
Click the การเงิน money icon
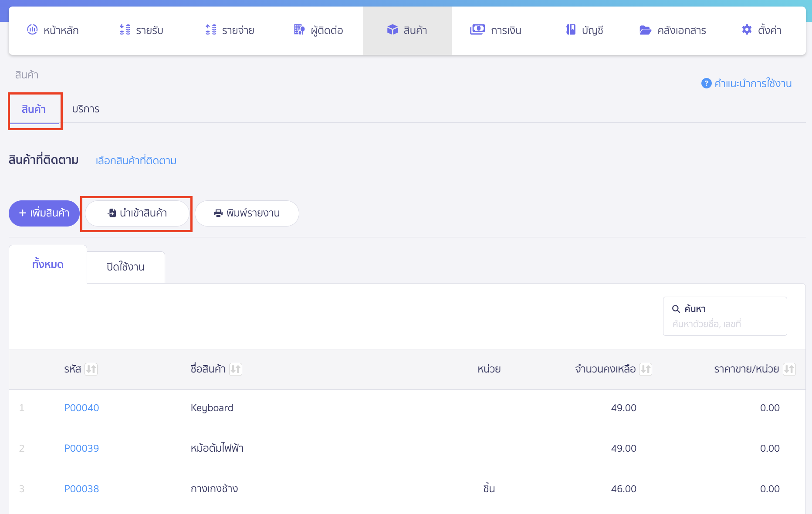click(477, 30)
